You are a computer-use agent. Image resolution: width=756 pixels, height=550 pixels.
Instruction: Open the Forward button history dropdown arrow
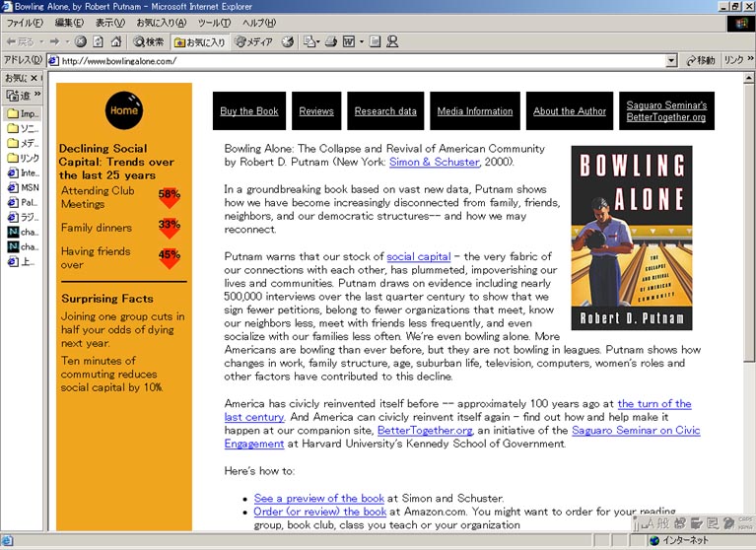click(67, 42)
